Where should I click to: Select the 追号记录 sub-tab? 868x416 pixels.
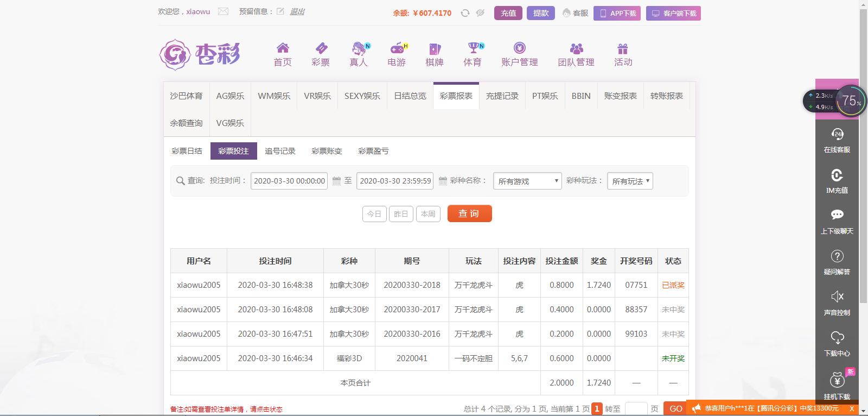tap(280, 151)
